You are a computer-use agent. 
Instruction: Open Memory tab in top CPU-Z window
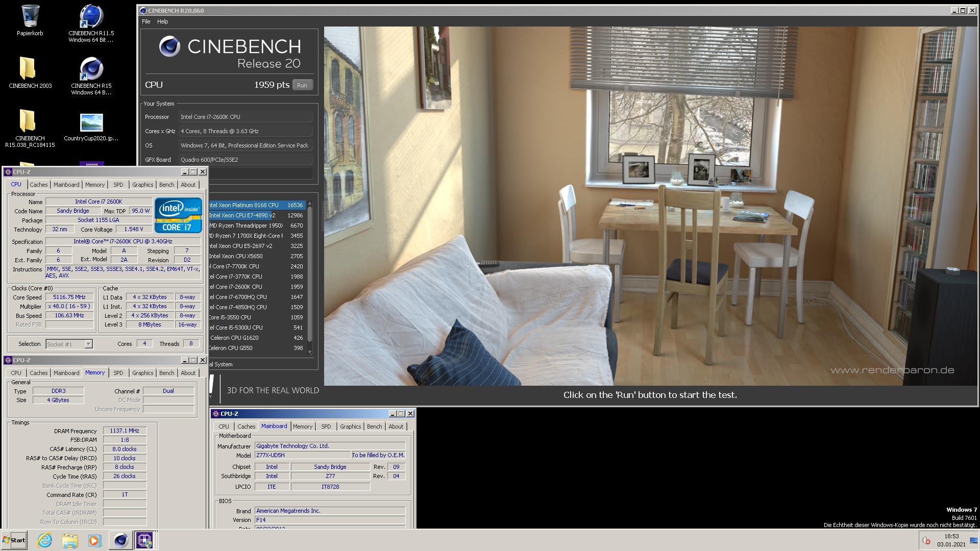click(95, 185)
